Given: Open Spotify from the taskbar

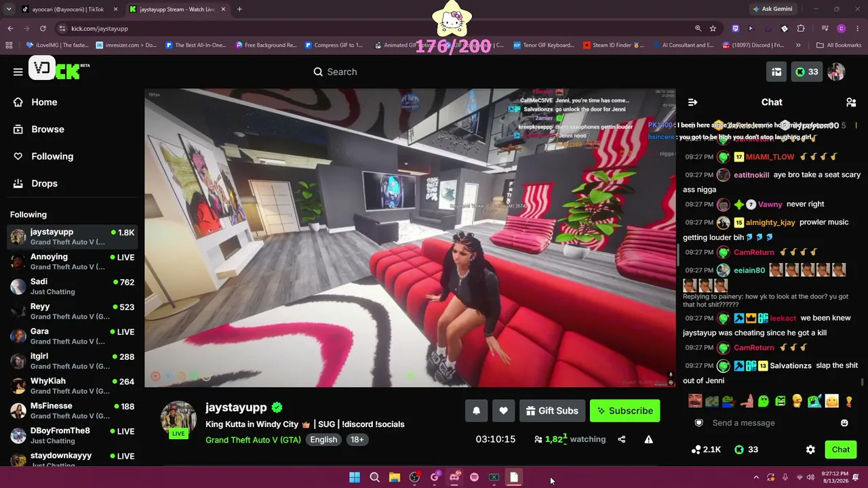Looking at the screenshot, I should point(474,477).
